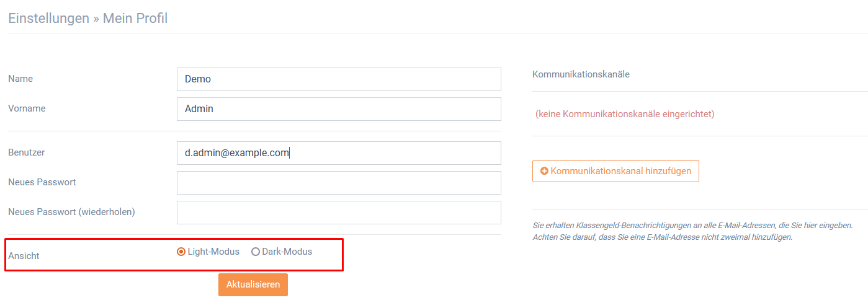Focus the Name text field containing Demo
Image resolution: width=868 pixels, height=308 pixels.
tap(339, 79)
